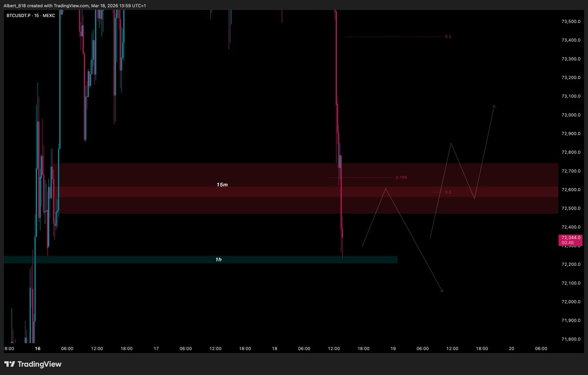The height and width of the screenshot is (375, 588).
Task: Click the 72,800.0 price axis label
Action: coord(571,152)
